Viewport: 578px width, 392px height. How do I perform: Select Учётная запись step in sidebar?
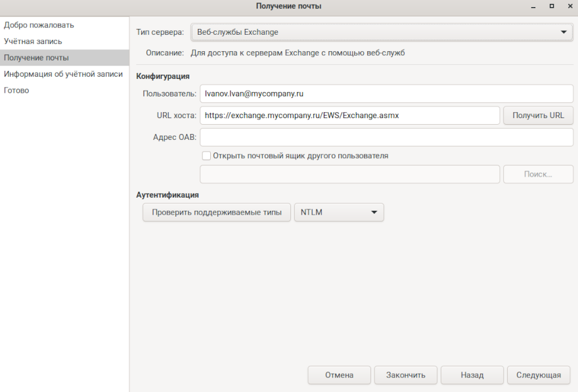pyautogui.click(x=33, y=41)
